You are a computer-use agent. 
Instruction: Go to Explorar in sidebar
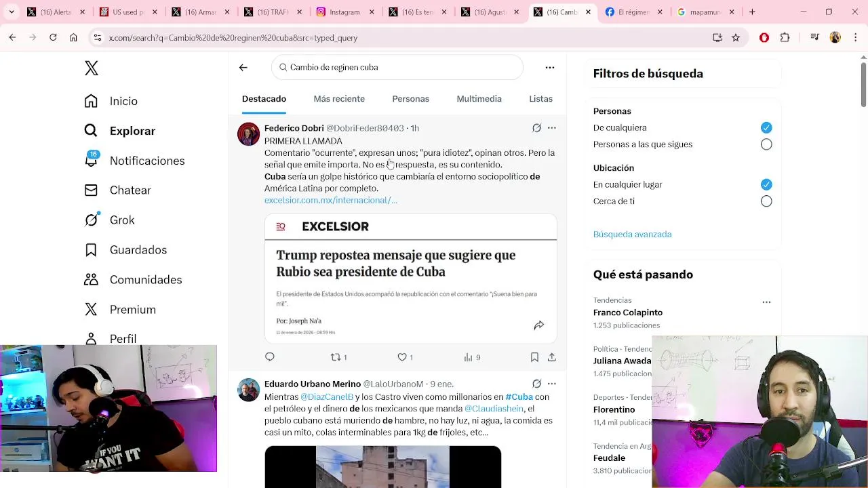coord(119,131)
